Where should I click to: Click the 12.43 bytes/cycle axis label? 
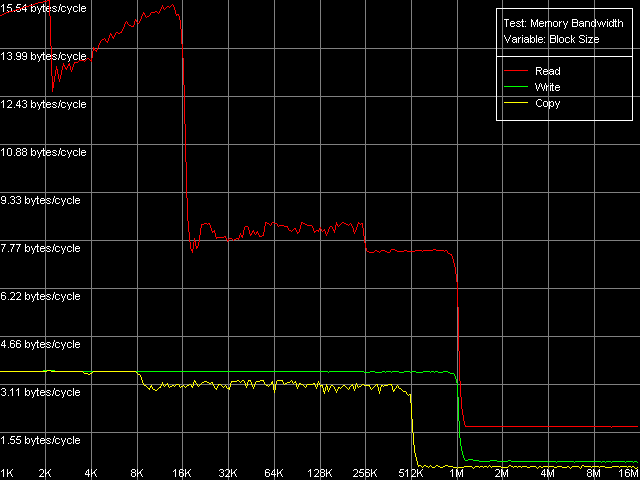[44, 104]
